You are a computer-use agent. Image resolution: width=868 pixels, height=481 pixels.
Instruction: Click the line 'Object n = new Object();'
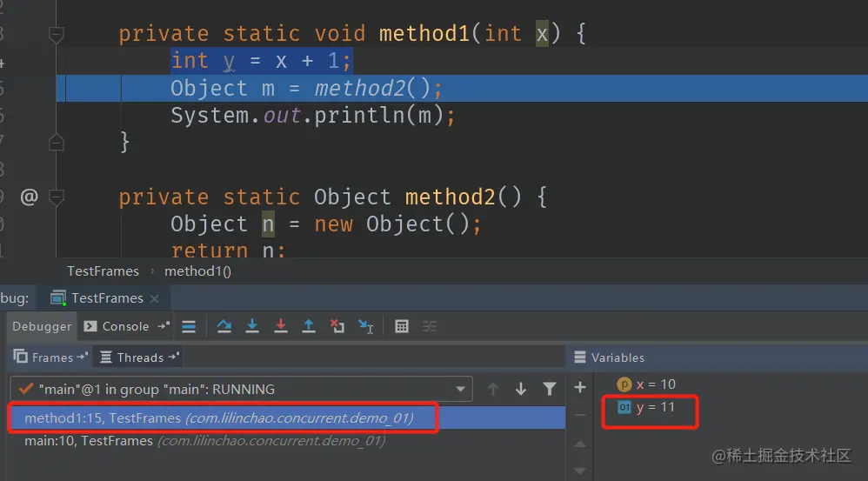326,224
